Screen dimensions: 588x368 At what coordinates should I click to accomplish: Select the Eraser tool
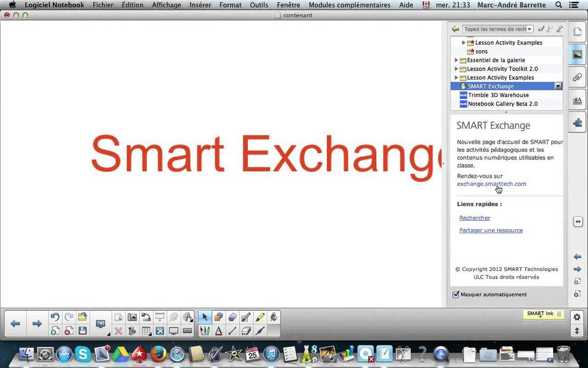pyautogui.click(x=247, y=331)
